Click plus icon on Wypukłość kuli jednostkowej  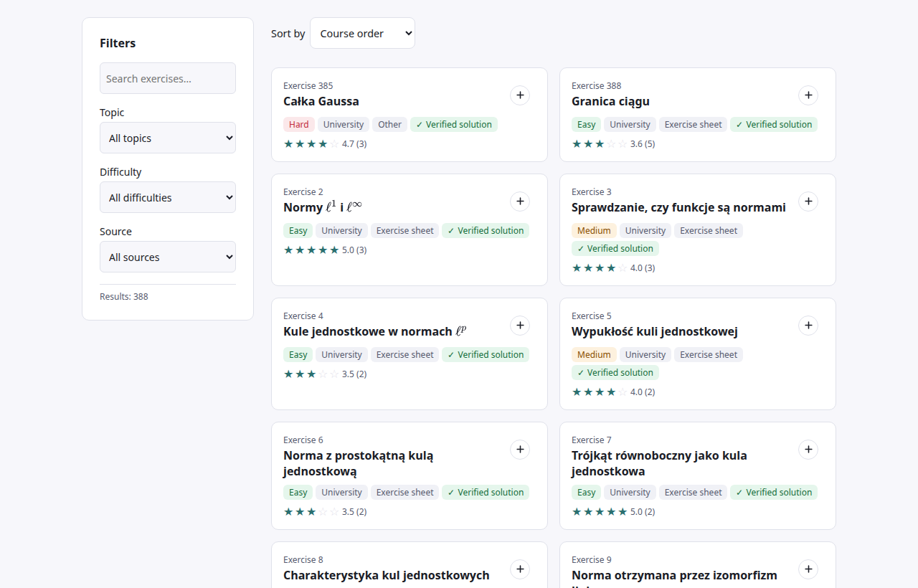click(808, 326)
